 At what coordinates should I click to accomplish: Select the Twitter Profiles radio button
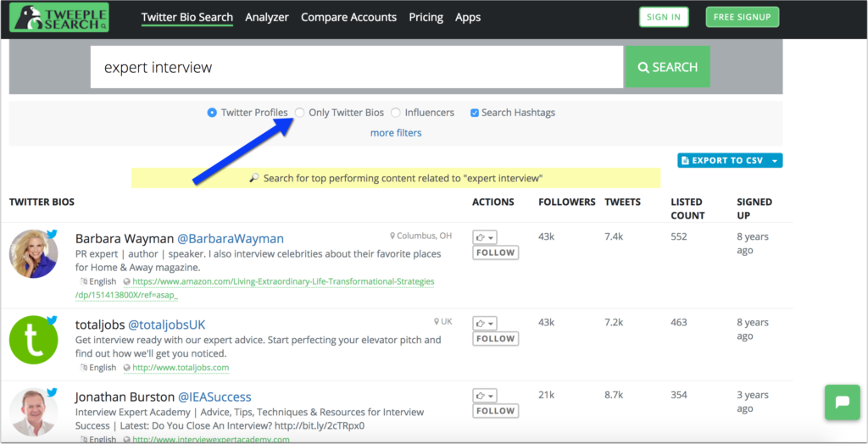(x=211, y=113)
